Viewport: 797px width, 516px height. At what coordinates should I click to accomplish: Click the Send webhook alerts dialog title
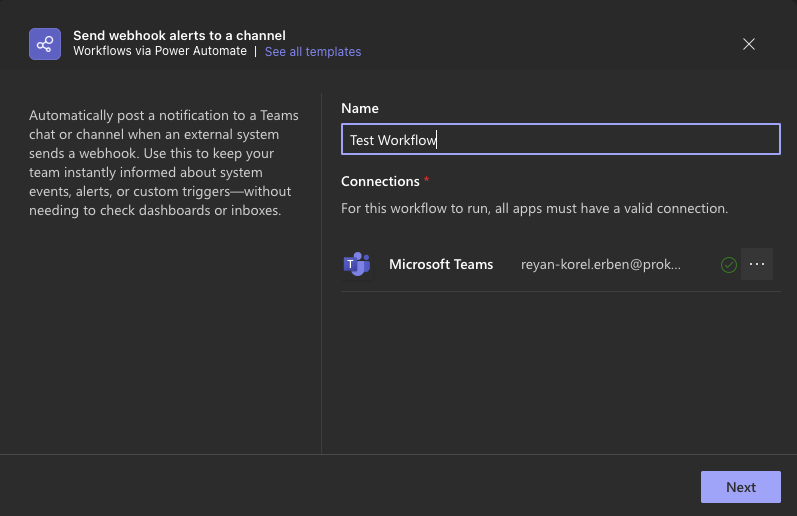pos(180,35)
